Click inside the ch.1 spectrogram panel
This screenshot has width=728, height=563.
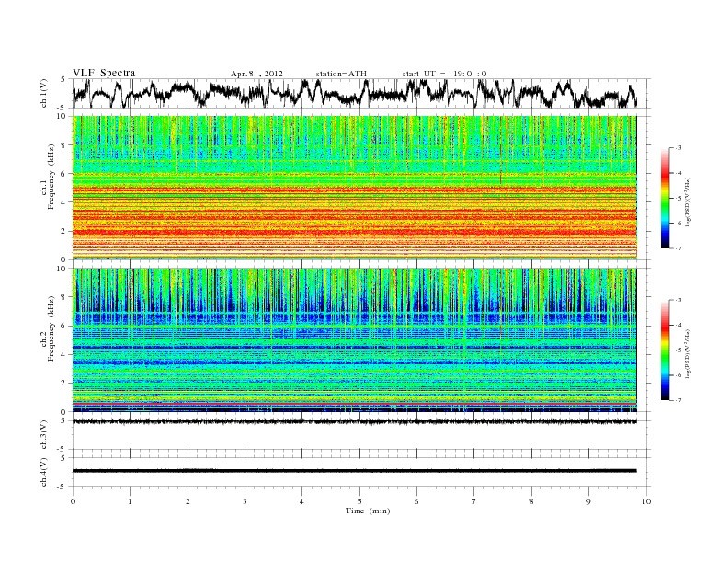point(355,188)
